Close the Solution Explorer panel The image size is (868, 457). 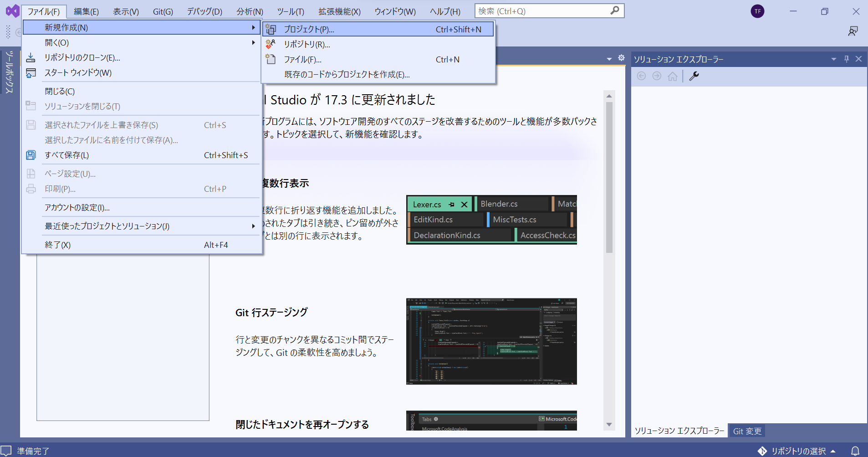click(x=858, y=59)
